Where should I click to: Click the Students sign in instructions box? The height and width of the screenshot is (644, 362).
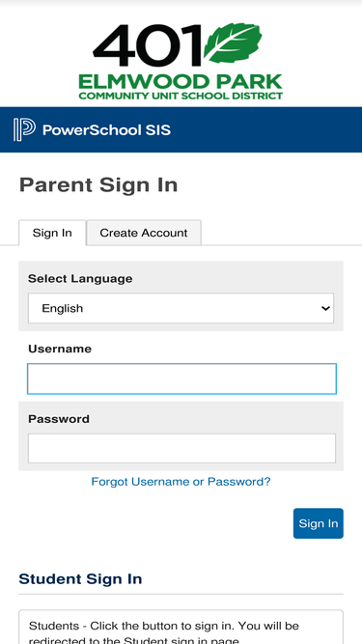[181, 627]
